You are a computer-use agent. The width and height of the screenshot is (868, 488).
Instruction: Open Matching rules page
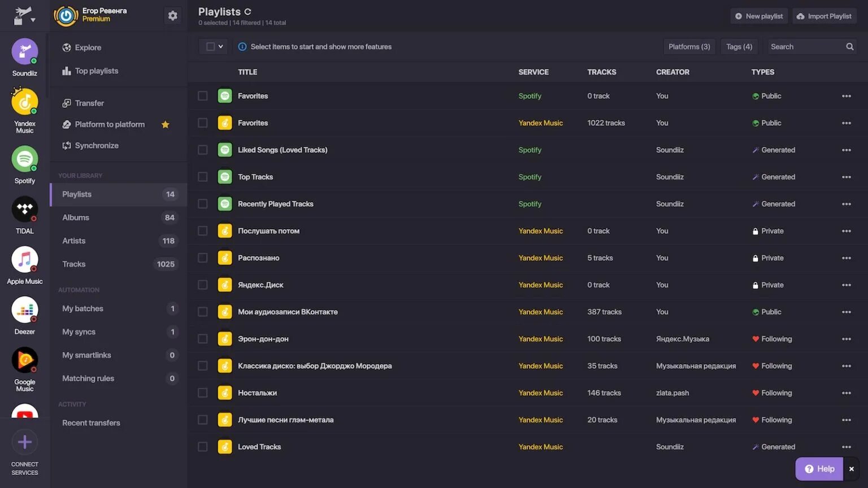(x=119, y=378)
